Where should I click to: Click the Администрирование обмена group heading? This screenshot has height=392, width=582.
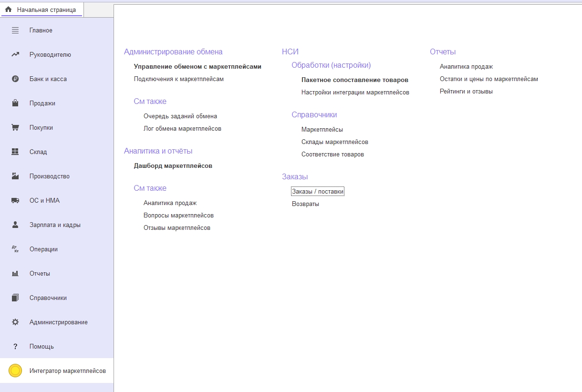pos(173,52)
